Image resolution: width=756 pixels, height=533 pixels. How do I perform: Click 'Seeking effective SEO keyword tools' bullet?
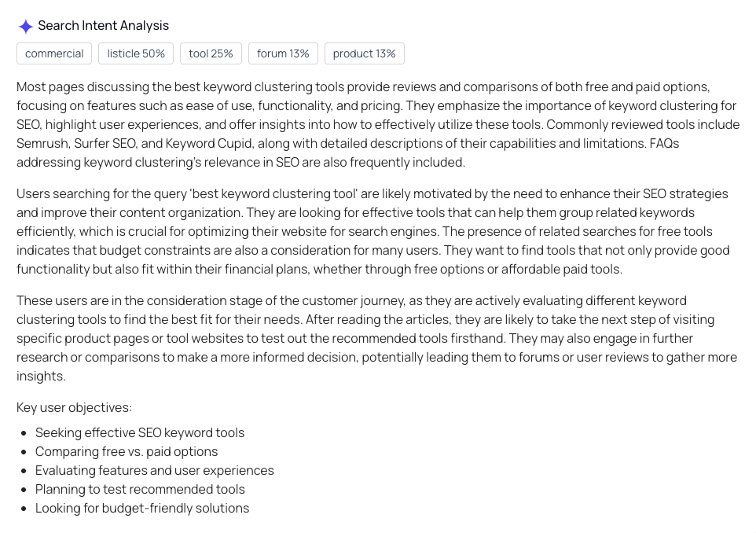tap(140, 432)
